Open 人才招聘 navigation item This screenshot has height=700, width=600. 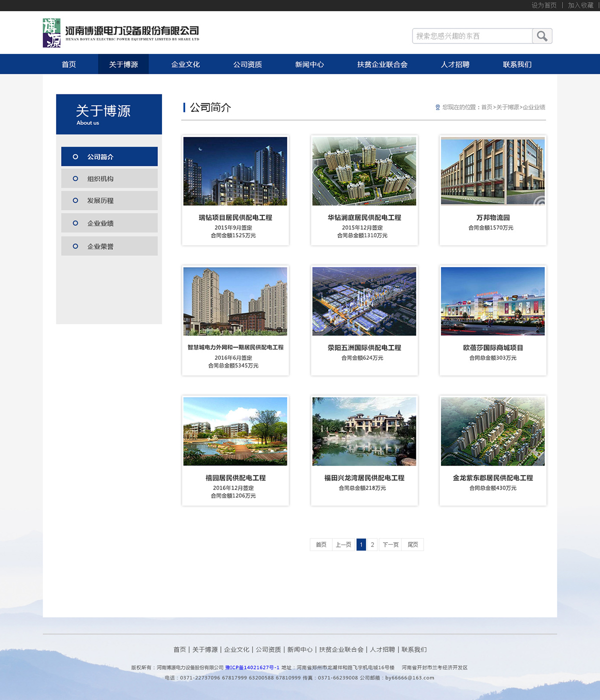coord(455,64)
